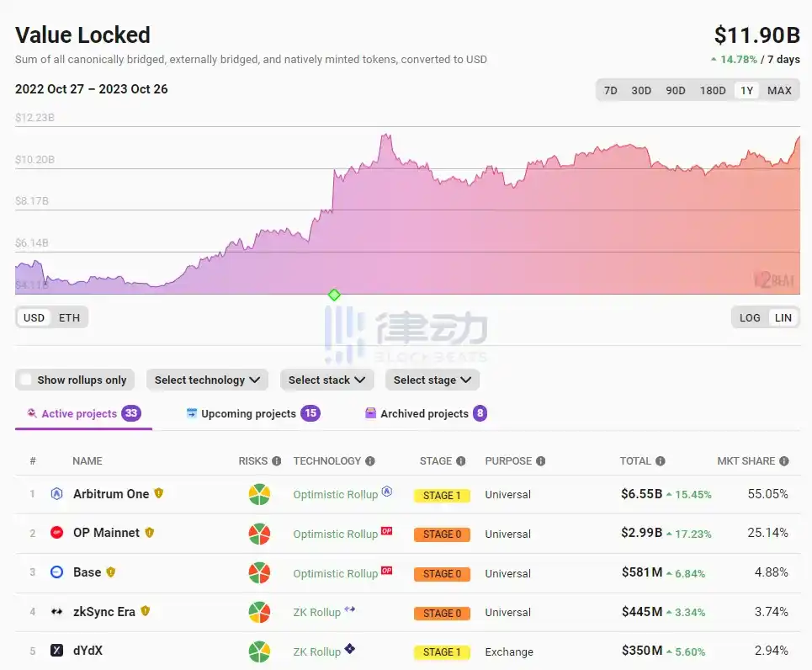812x670 pixels.
Task: Click the info icon beside RISKS header
Action: point(277,461)
